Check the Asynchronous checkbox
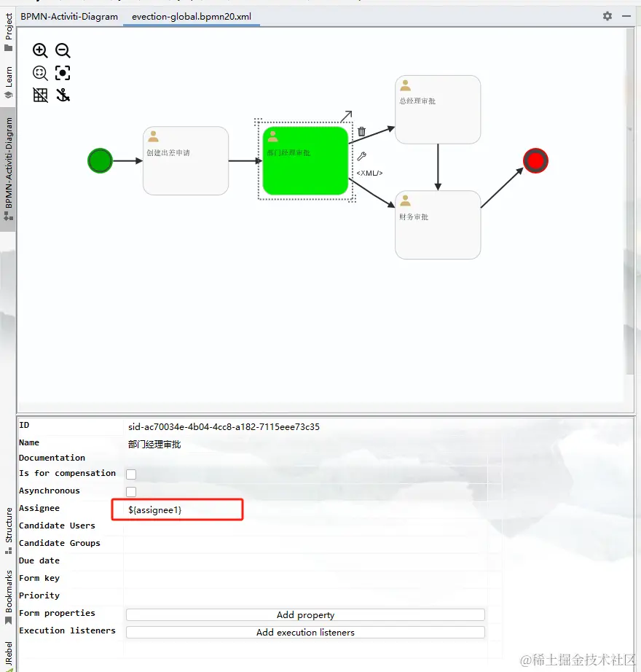This screenshot has width=641, height=672. (x=131, y=491)
